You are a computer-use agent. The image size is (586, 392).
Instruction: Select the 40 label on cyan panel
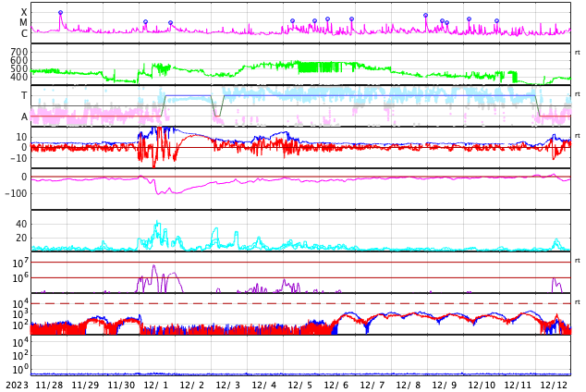(x=21, y=225)
